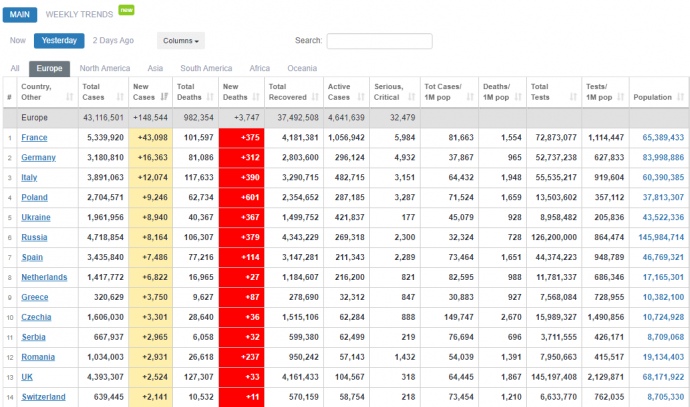The image size is (690, 407).
Task: Switch to Weekly Trends tab
Action: click(80, 13)
